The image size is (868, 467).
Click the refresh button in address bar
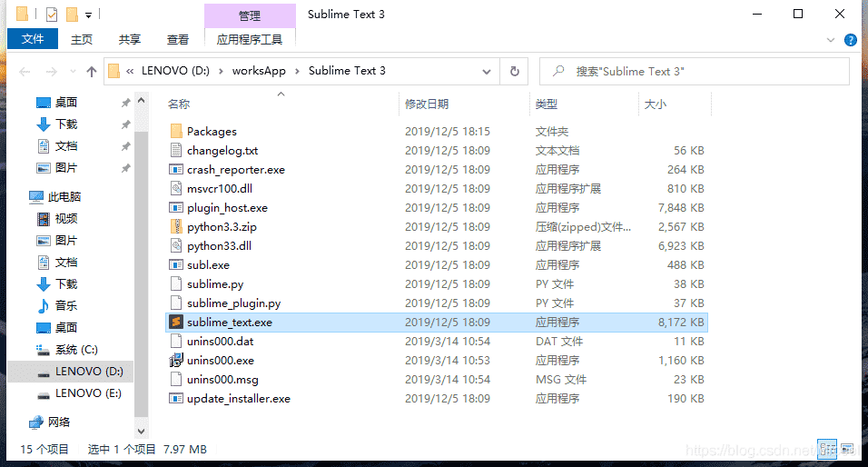514,72
